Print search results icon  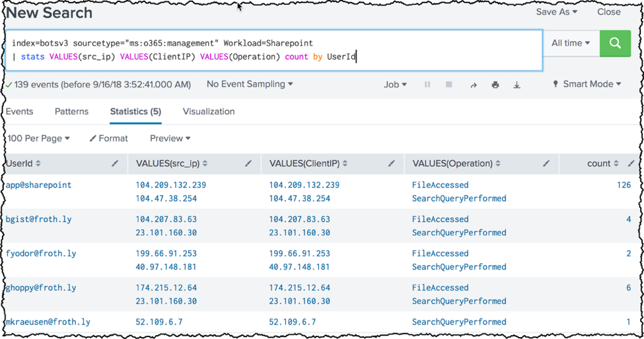(495, 85)
